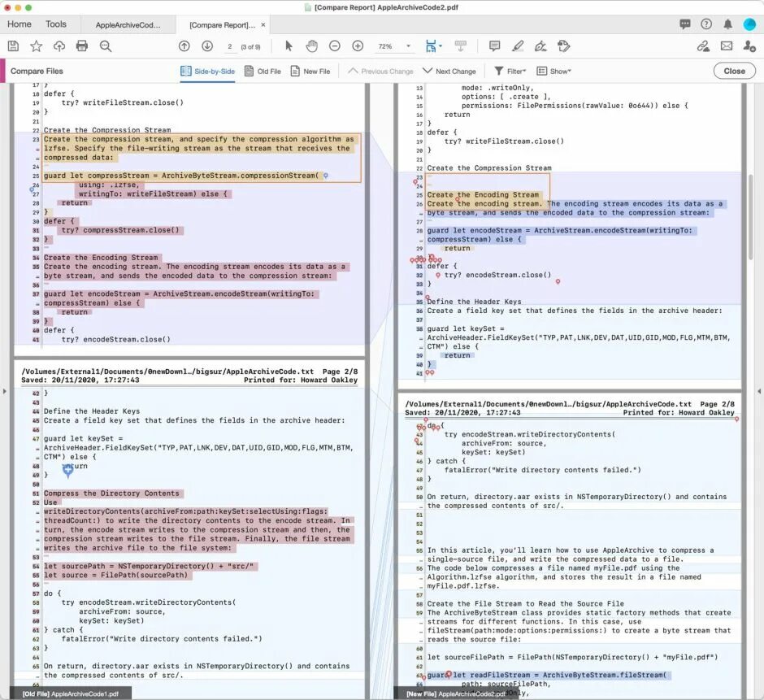The height and width of the screenshot is (700, 764).
Task: Select the Highlighter pen tool
Action: (518, 46)
